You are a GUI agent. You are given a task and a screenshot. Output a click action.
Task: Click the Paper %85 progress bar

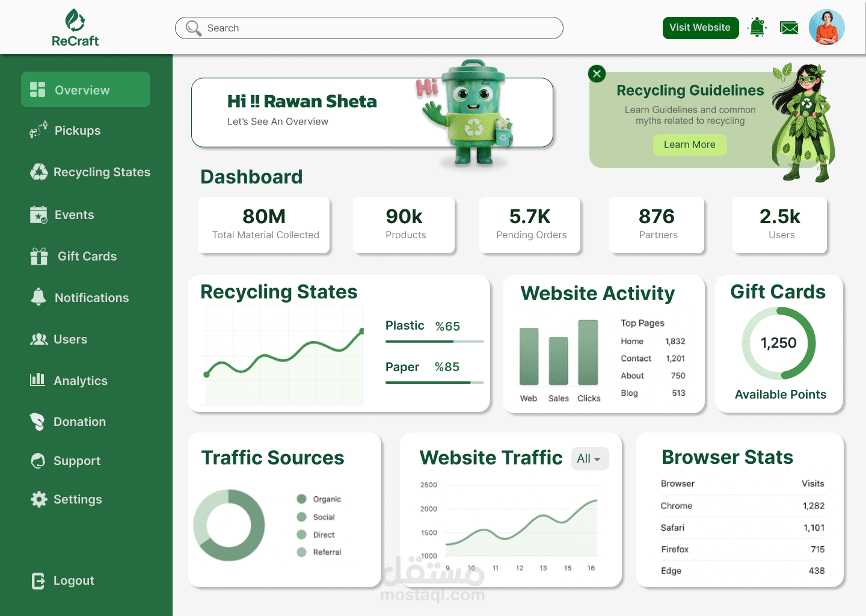pyautogui.click(x=434, y=383)
